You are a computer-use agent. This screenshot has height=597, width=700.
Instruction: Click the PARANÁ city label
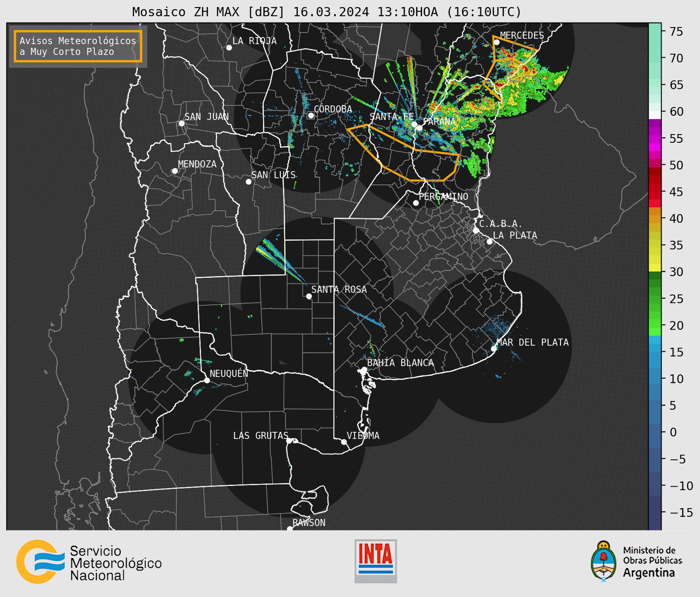click(439, 122)
